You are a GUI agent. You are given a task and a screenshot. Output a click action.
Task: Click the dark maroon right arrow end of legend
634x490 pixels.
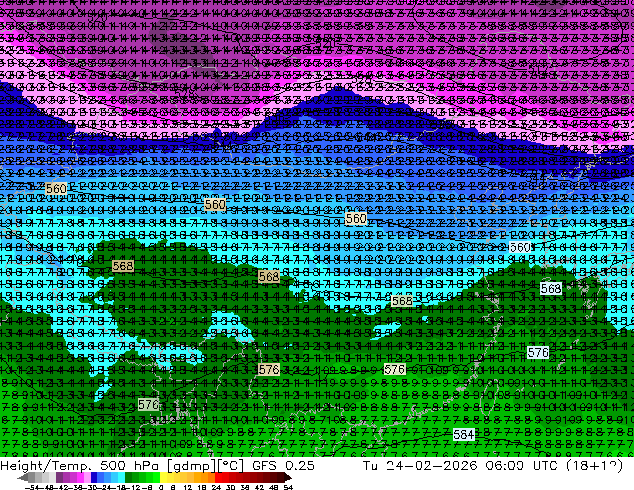click(x=288, y=478)
